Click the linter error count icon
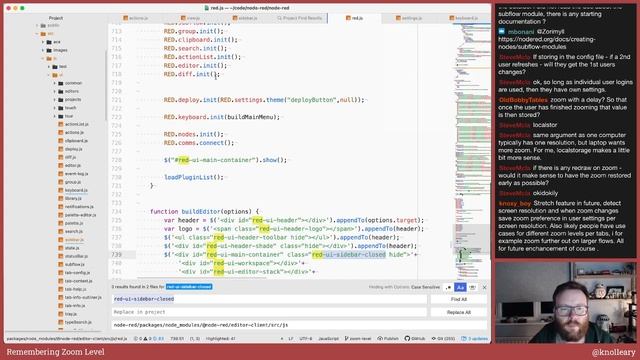640x360 pixels. pyautogui.click(x=136, y=338)
